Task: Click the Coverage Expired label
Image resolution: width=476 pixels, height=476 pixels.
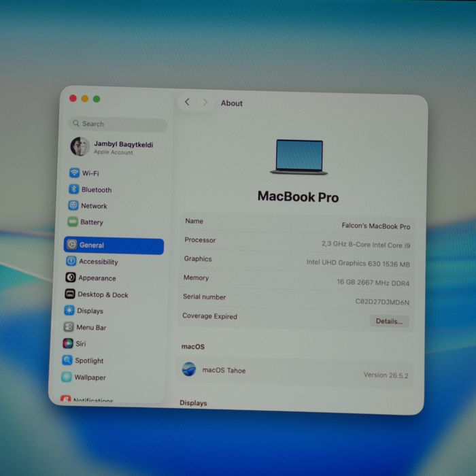Action: click(209, 316)
